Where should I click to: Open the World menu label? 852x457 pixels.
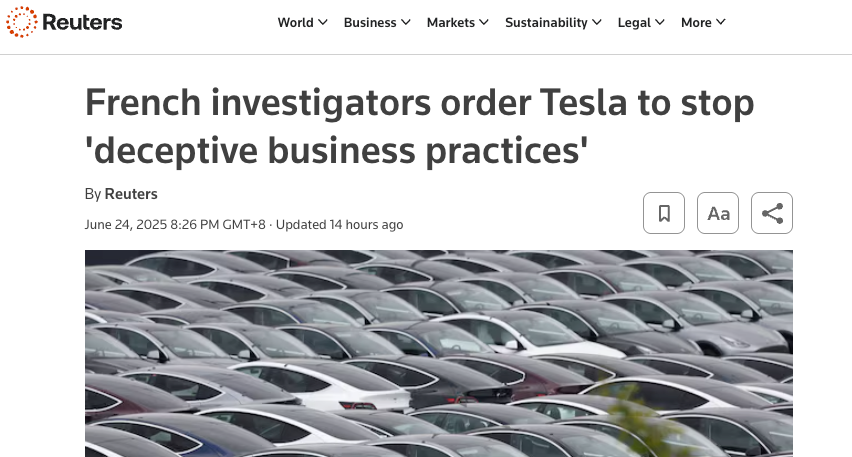[295, 23]
